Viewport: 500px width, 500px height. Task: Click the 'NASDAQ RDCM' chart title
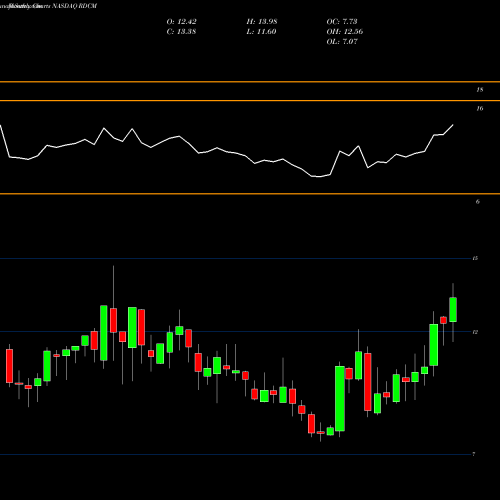tap(75, 6)
